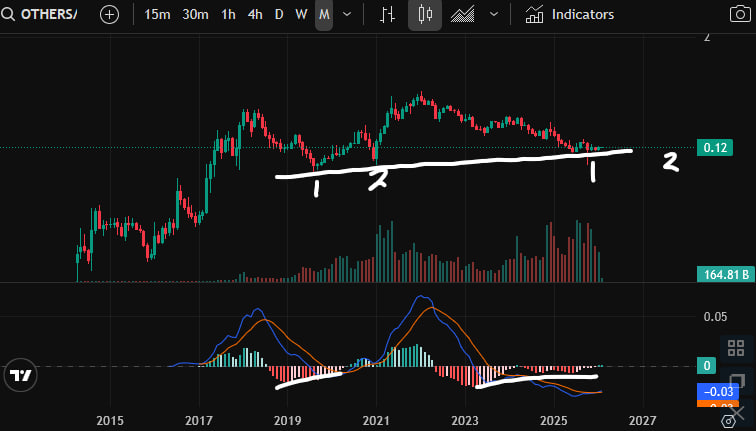Click the 2021 time axis label
The image size is (756, 431).
point(376,421)
